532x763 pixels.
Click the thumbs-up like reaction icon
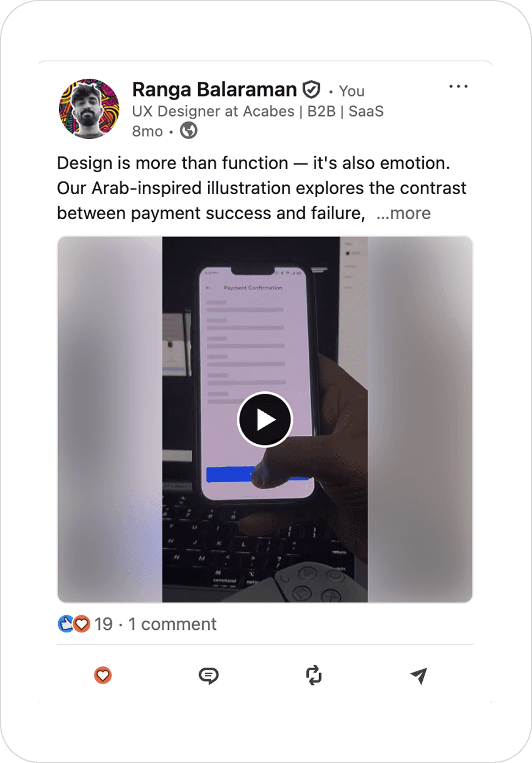point(65,624)
